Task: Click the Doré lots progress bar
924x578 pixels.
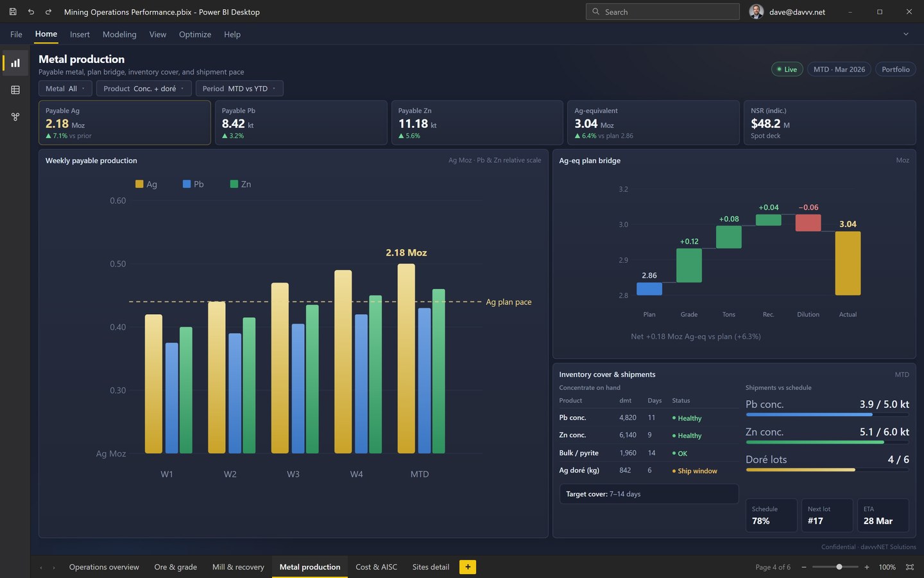Action: click(827, 469)
